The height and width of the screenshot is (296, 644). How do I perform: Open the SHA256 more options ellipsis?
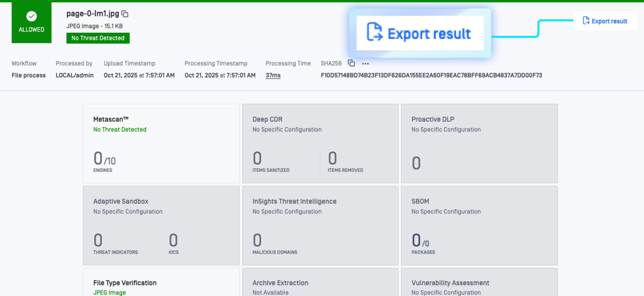point(365,64)
